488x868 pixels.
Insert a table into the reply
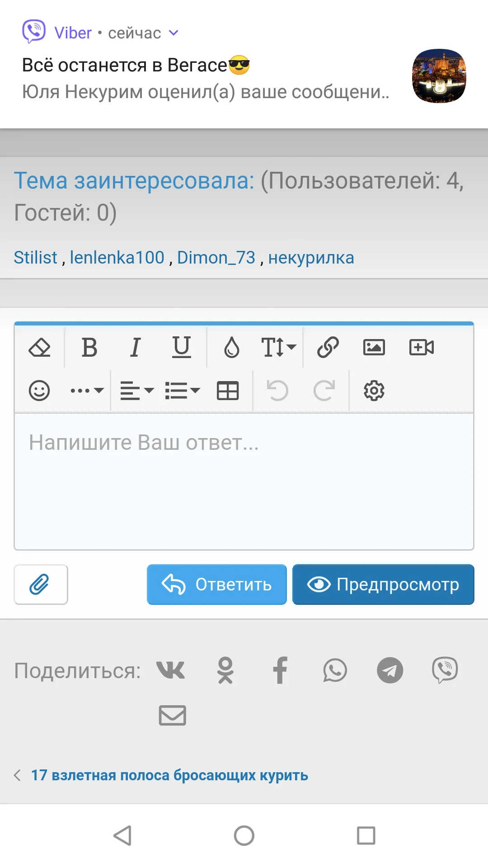pos(228,391)
